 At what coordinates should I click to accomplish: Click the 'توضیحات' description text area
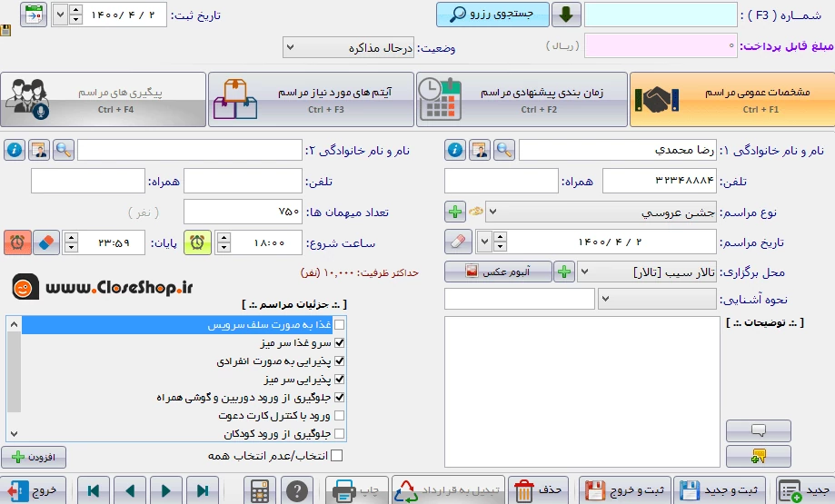click(582, 391)
